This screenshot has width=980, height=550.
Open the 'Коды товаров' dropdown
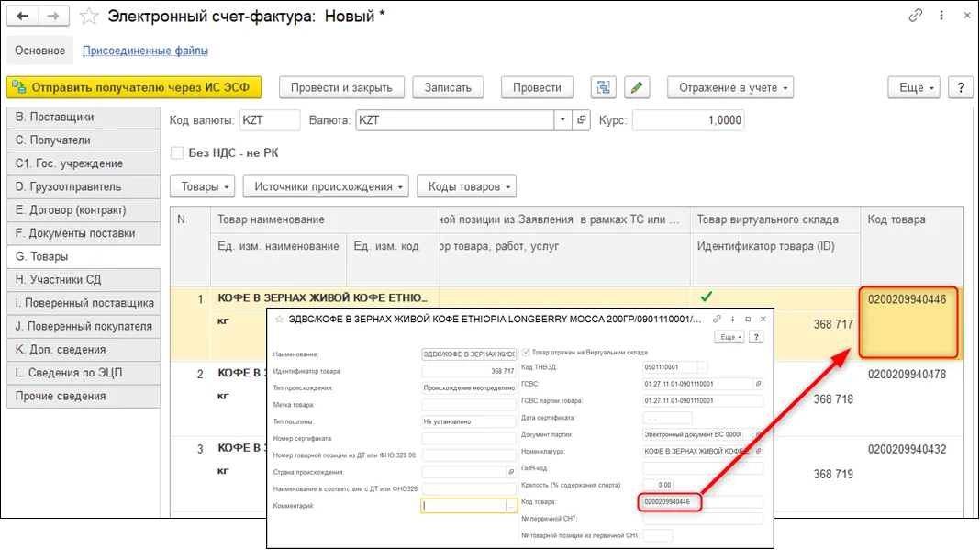pos(466,186)
